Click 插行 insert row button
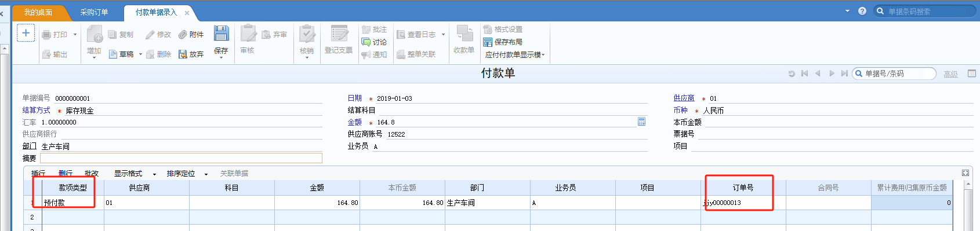Viewport: 980px width, 231px height. pos(38,174)
